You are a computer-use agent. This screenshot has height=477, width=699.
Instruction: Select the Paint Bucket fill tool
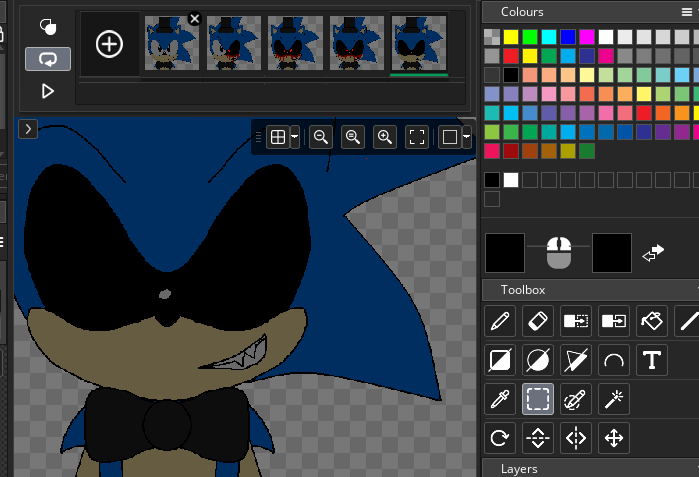pos(652,321)
